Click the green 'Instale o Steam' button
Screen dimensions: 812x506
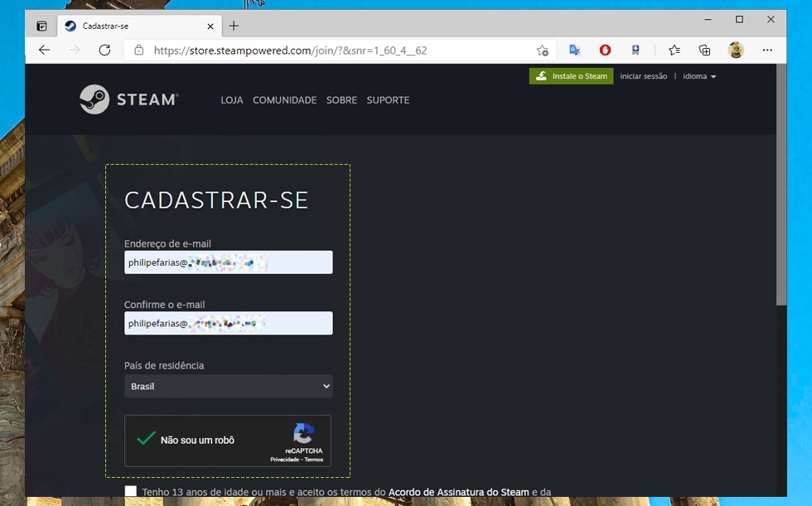(571, 76)
